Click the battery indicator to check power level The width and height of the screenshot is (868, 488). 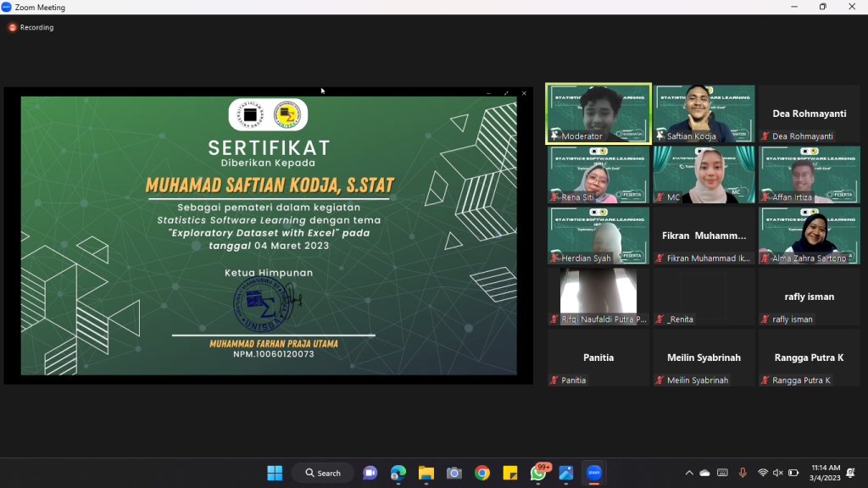[793, 473]
